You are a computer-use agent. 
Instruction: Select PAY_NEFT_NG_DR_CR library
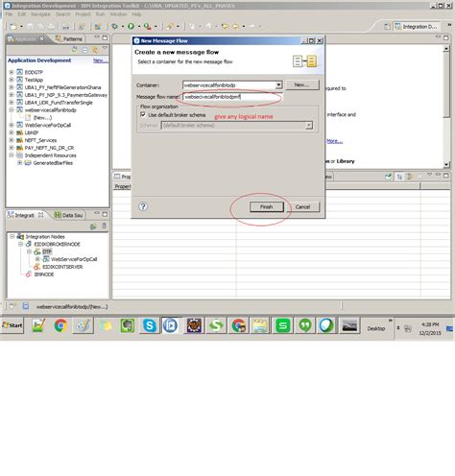click(49, 148)
